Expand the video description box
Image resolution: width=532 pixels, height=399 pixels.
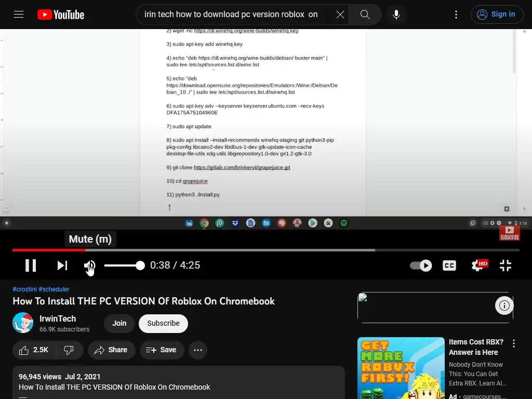coord(179,382)
